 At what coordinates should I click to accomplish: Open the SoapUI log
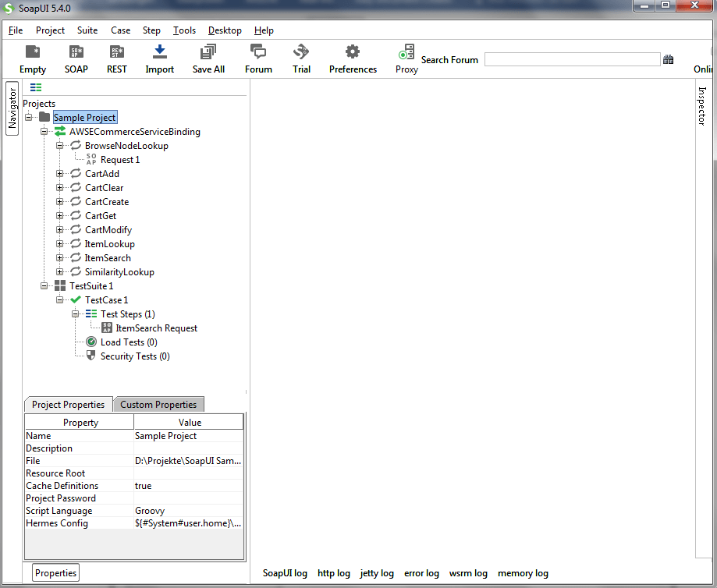[x=285, y=573]
